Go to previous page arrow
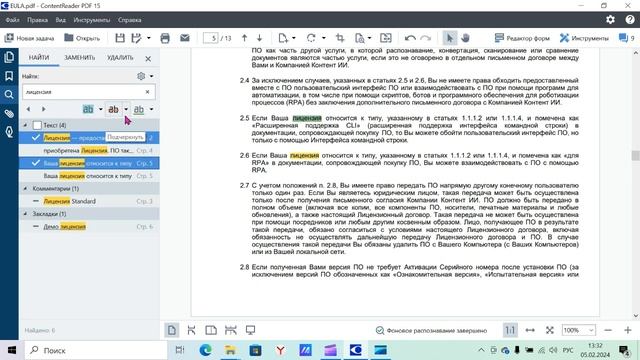This screenshot has height=360, width=640. (244, 38)
